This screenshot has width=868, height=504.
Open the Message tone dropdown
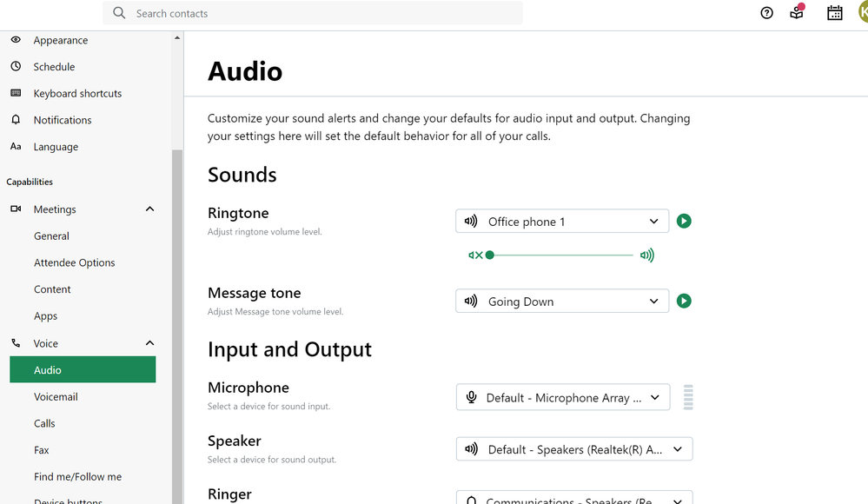pyautogui.click(x=562, y=302)
